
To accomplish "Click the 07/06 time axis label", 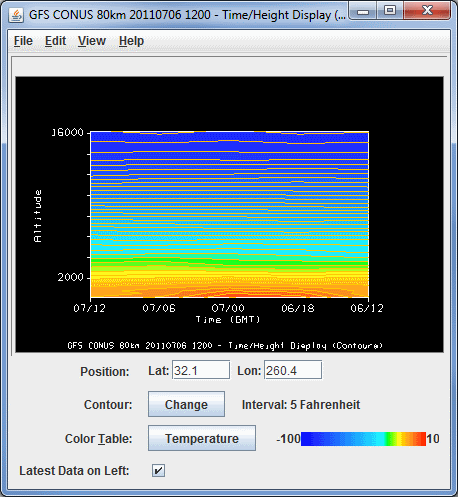I will pos(159,308).
